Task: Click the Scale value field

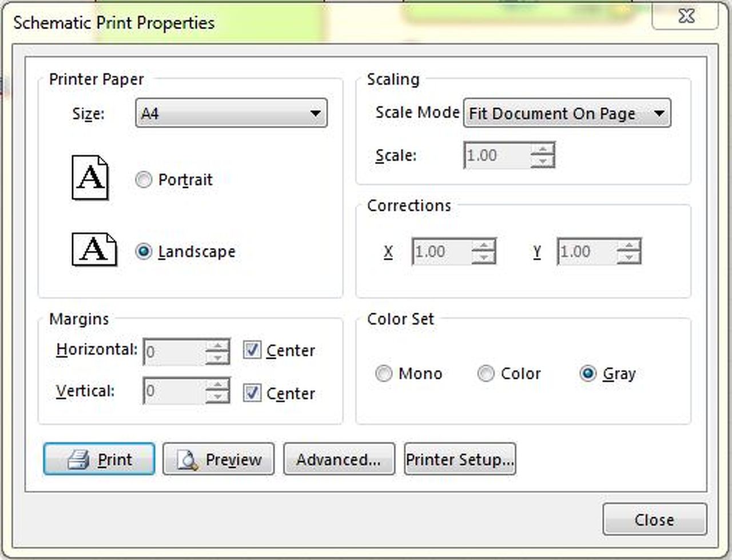Action: (496, 155)
